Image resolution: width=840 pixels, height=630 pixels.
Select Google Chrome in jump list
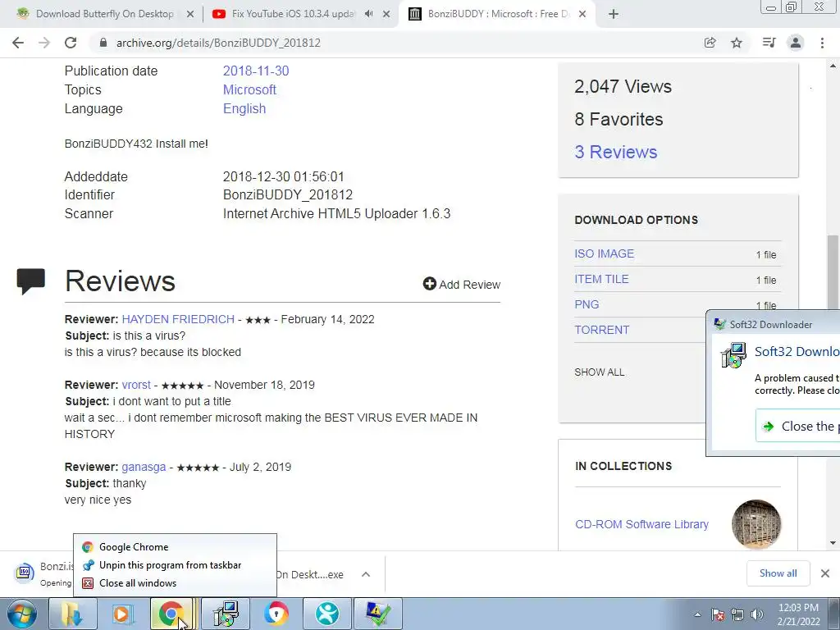click(175, 547)
